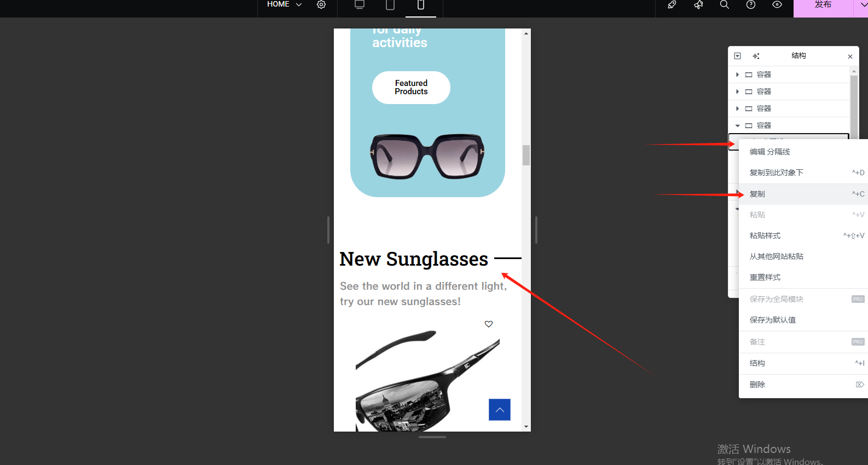This screenshot has height=465, width=868.
Task: Switch to tablet device view
Action: 390,5
